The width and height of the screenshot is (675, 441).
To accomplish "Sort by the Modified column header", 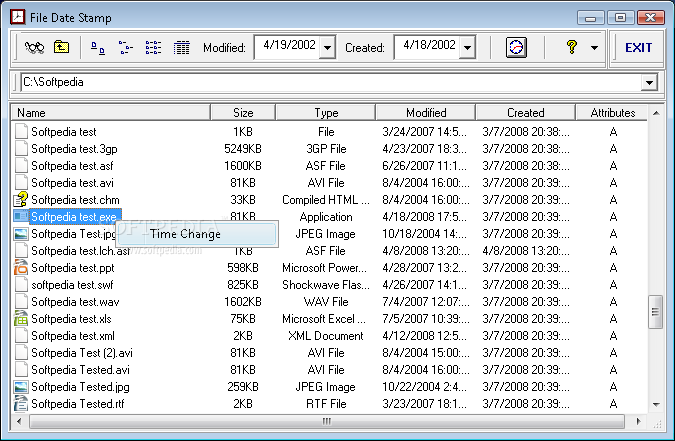I will coord(426,112).
